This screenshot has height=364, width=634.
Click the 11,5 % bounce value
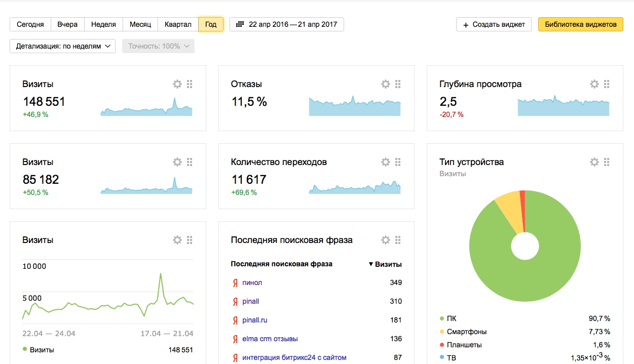[249, 101]
